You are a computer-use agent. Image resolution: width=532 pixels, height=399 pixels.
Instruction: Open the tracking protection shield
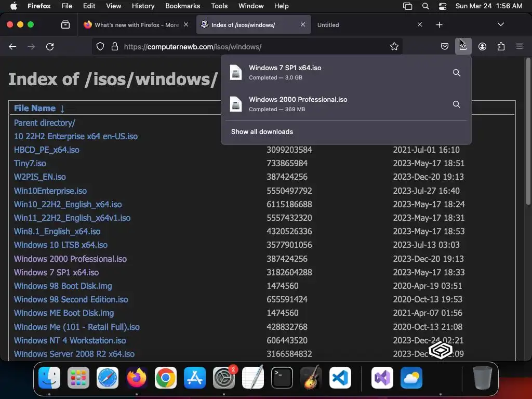pos(100,46)
